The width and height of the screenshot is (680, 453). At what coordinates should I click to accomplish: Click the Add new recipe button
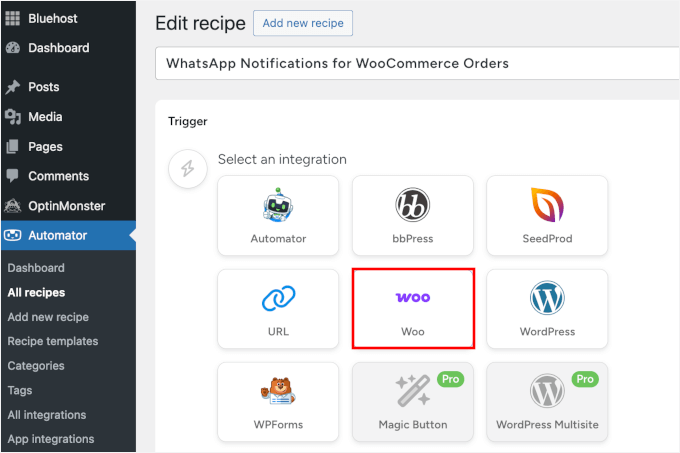tap(302, 23)
